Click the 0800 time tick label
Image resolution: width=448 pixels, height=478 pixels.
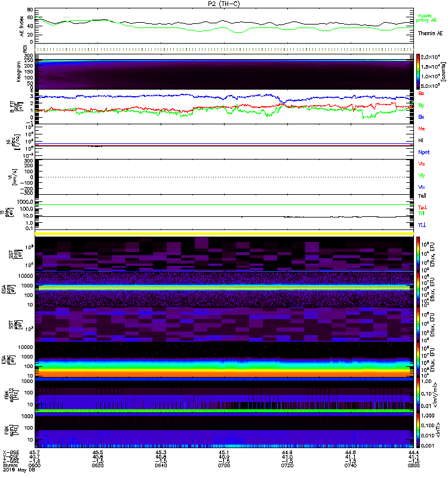[413, 465]
